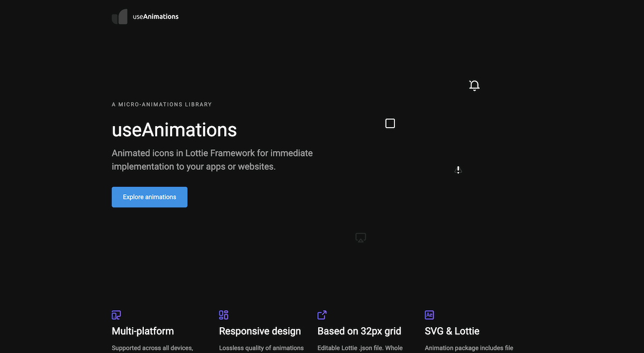
Task: Click the 'Animated icons in Lottie Framework' description
Action: 212,160
